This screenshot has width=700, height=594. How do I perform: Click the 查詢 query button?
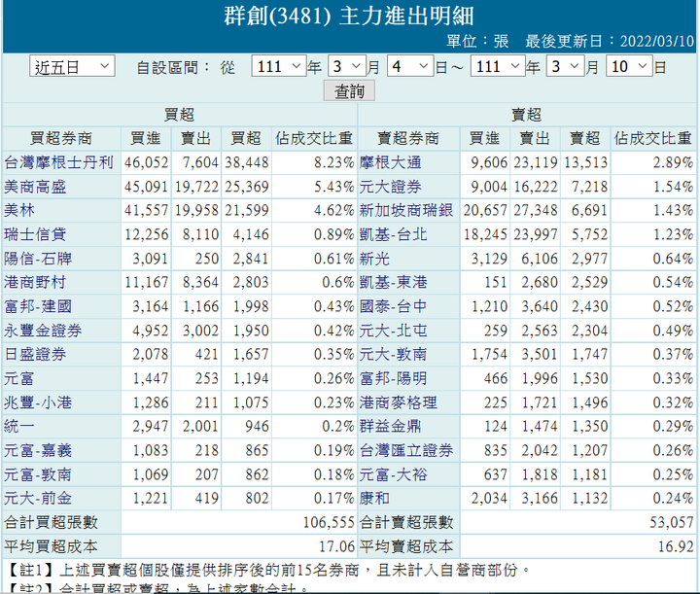click(x=349, y=91)
